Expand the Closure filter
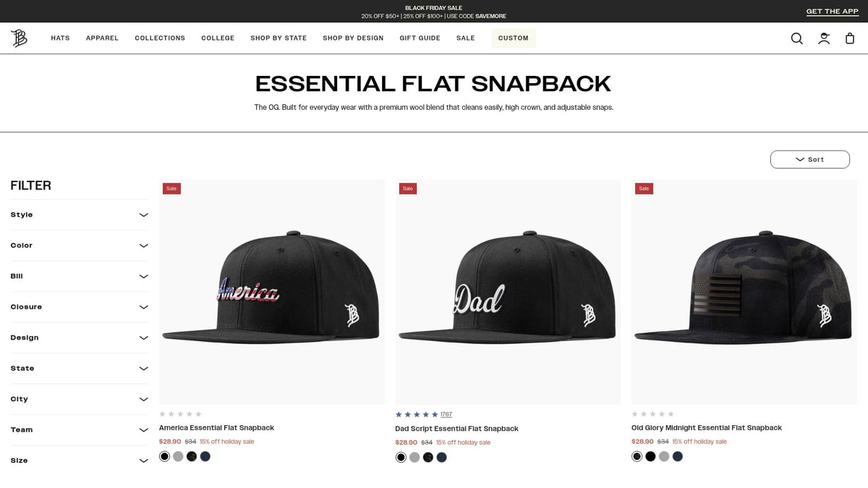The width and height of the screenshot is (868, 488). tap(79, 307)
